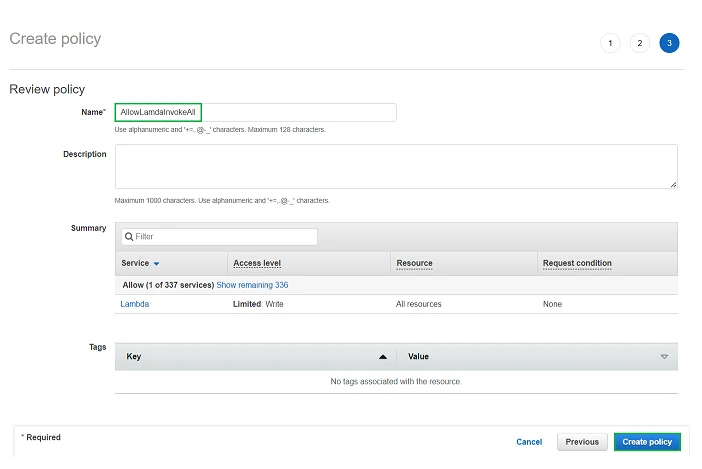Open the Lambda service link
This screenshot has width=702, height=469.
[x=135, y=304]
